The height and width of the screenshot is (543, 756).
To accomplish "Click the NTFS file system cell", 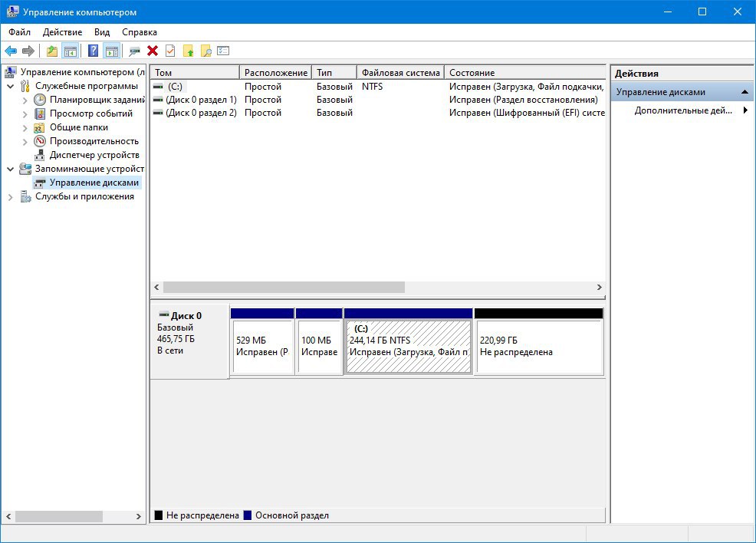I will (372, 87).
